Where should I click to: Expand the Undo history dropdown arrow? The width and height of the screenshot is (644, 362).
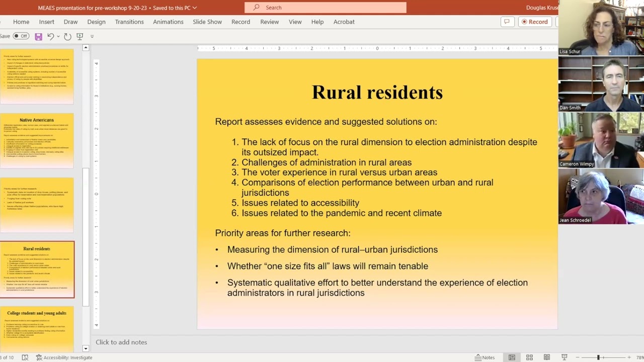click(x=58, y=36)
